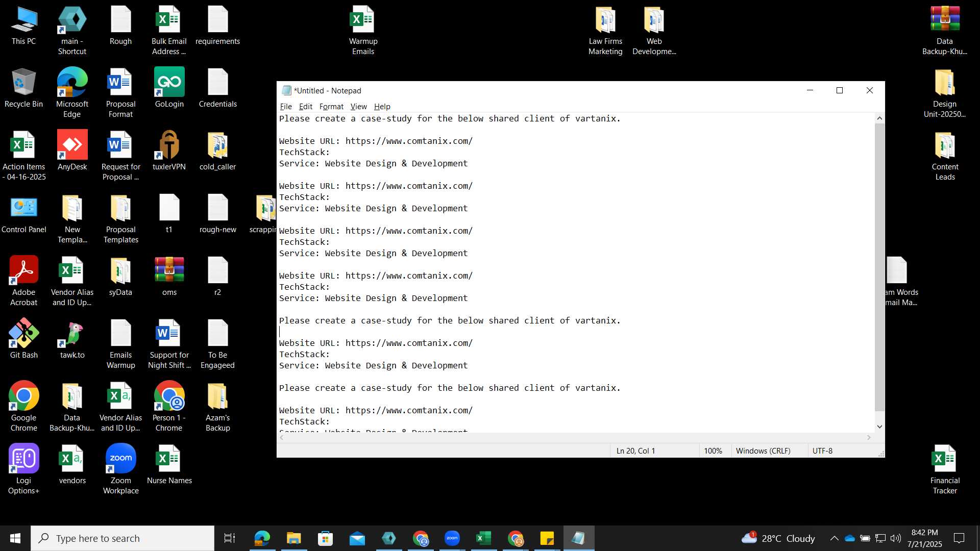
Task: Select Credentials text file icon
Action: point(217,88)
